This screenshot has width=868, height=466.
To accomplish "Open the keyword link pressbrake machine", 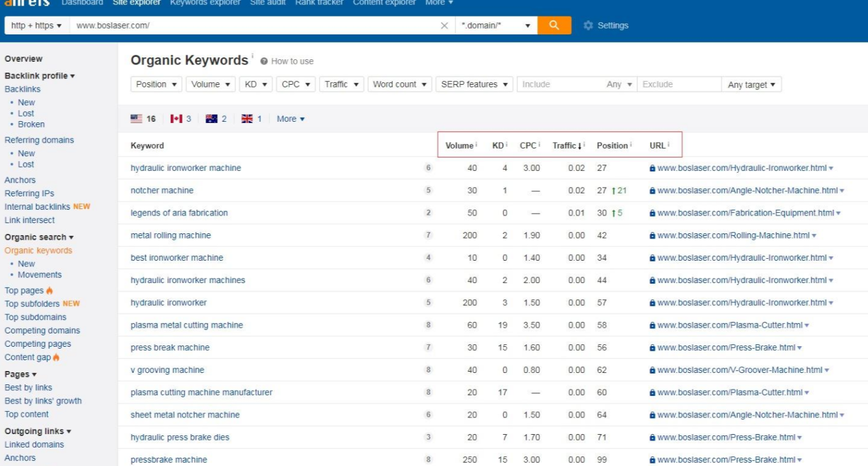I will [x=169, y=460].
